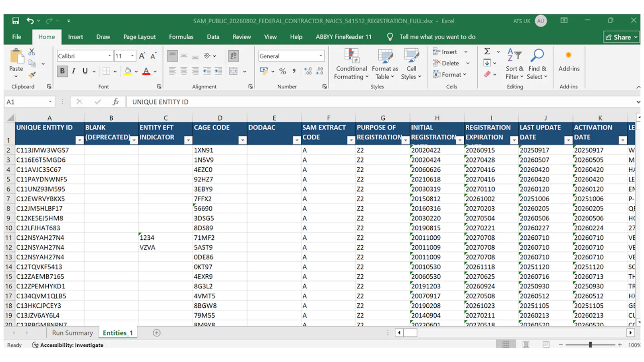Screen dimensions: 644x362
Task: Apply cell borders with the borders icon
Action: tap(106, 71)
